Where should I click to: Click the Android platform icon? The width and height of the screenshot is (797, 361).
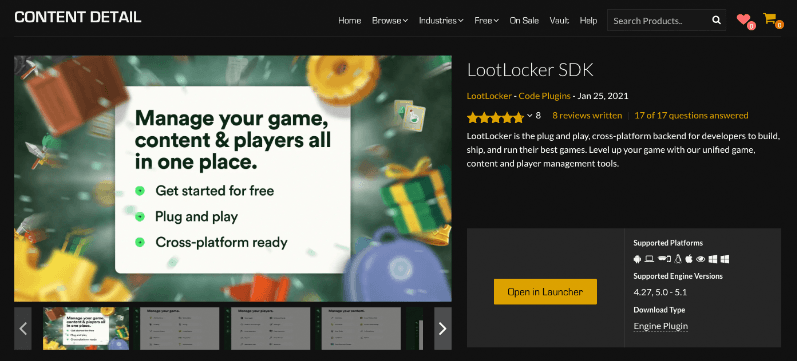(637, 259)
